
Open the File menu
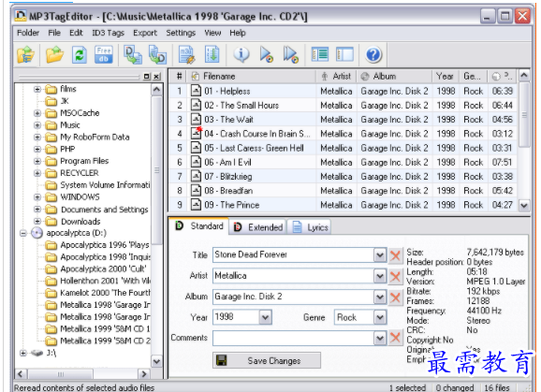(54, 33)
